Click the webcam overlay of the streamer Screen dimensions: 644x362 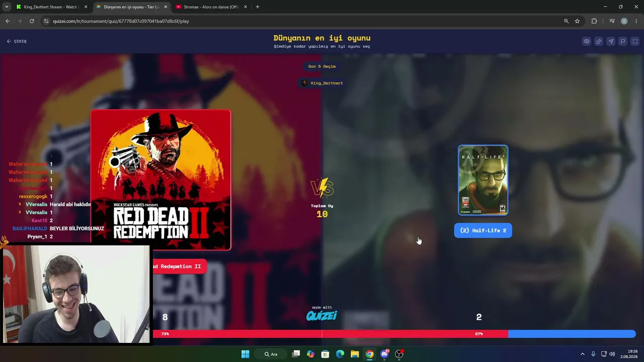pos(76,294)
